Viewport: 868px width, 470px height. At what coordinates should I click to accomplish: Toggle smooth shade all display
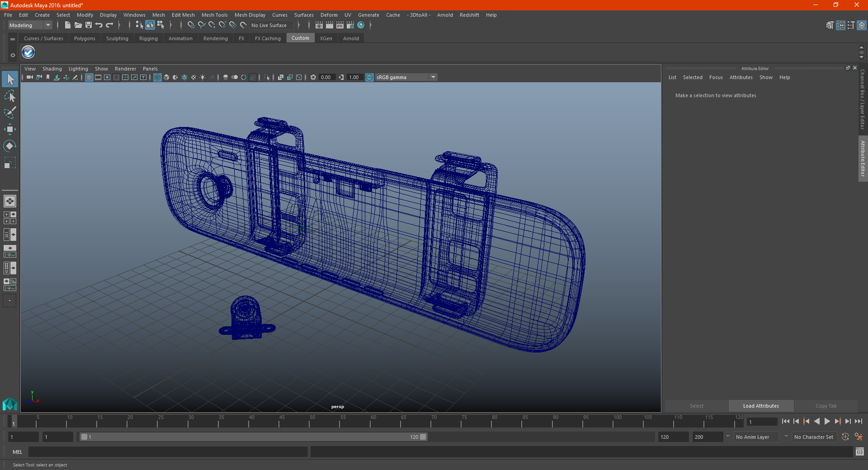pos(166,77)
